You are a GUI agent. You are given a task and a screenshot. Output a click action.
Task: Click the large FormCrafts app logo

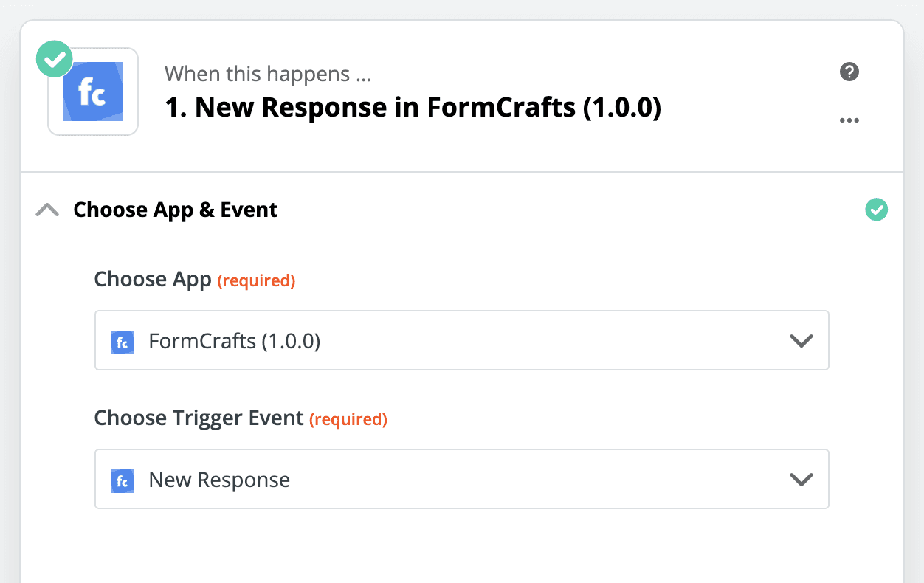[x=93, y=92]
